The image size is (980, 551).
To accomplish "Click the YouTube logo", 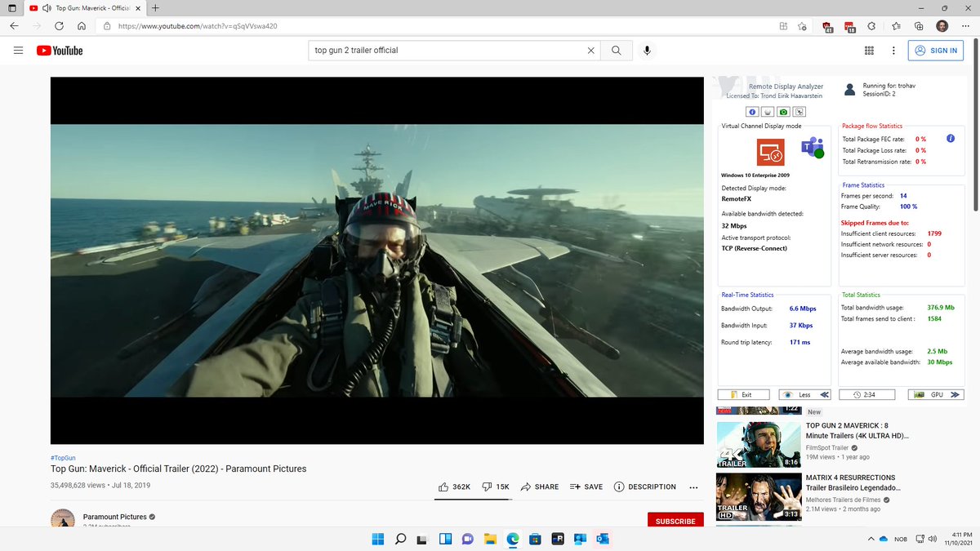I will [58, 50].
